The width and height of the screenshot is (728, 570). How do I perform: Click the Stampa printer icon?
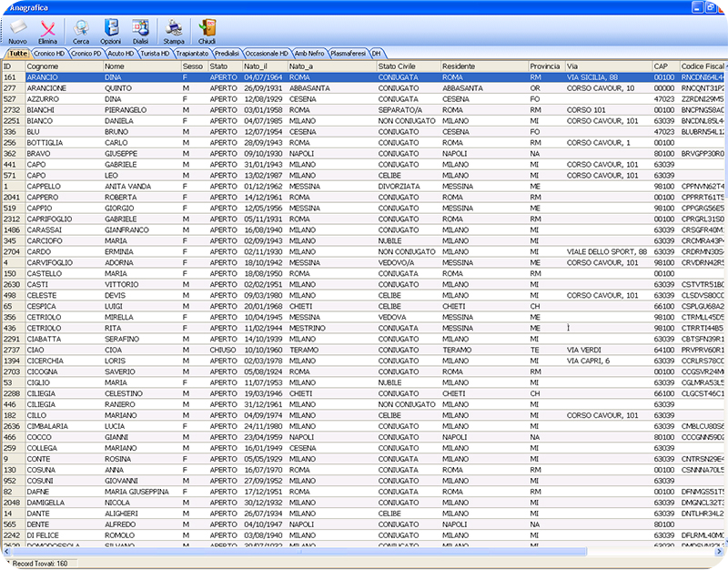coord(174,32)
